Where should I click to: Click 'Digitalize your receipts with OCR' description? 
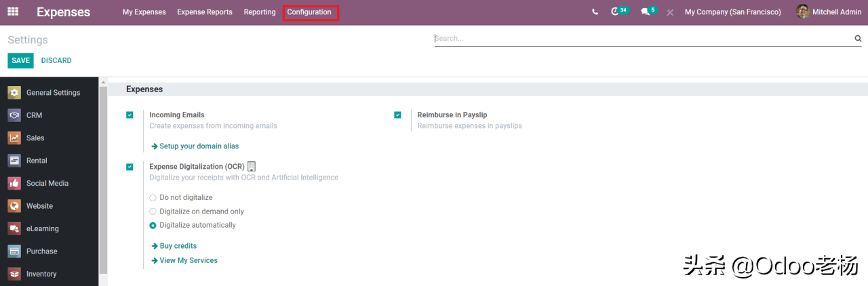click(x=243, y=178)
